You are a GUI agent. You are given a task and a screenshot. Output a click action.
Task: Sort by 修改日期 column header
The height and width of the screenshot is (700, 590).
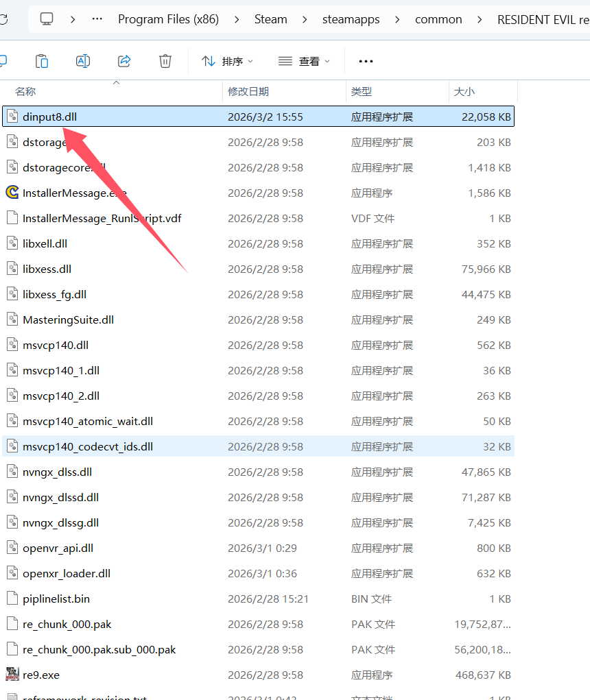point(248,91)
